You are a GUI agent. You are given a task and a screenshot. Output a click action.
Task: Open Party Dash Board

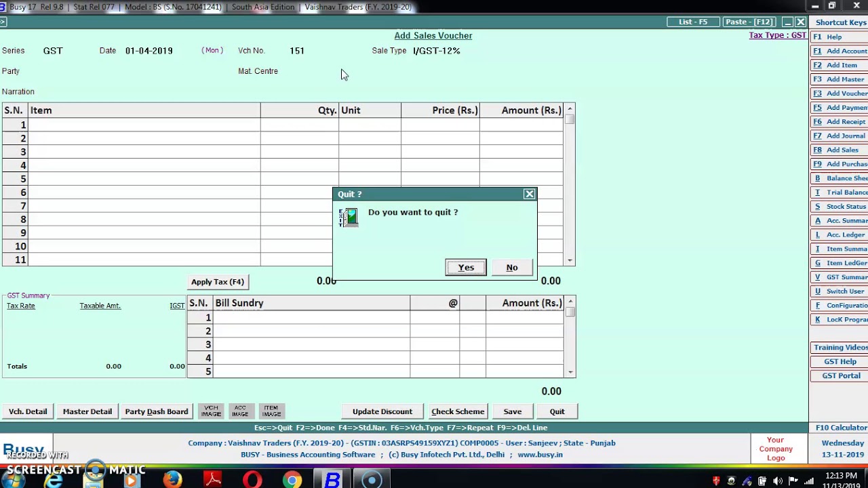pyautogui.click(x=157, y=411)
